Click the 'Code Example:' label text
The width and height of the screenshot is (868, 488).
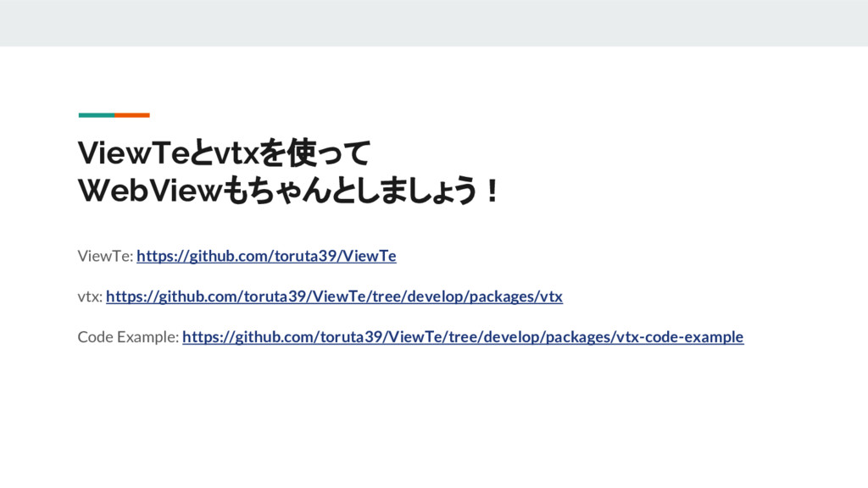point(129,337)
